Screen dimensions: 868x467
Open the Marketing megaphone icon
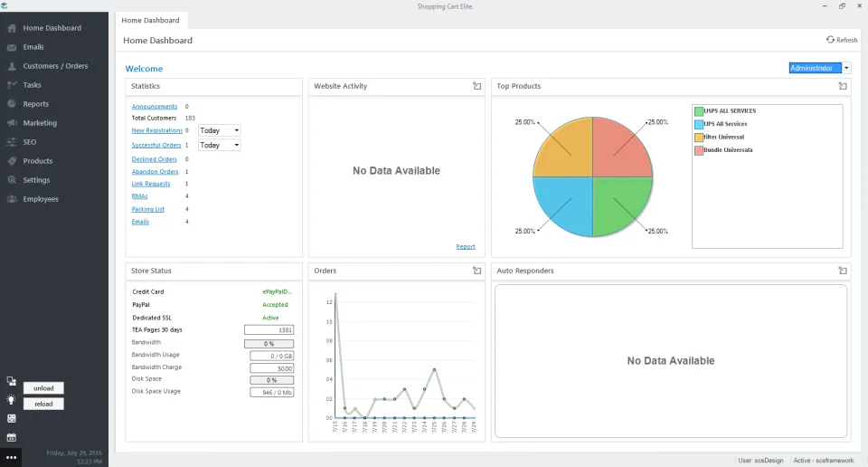[x=12, y=123]
